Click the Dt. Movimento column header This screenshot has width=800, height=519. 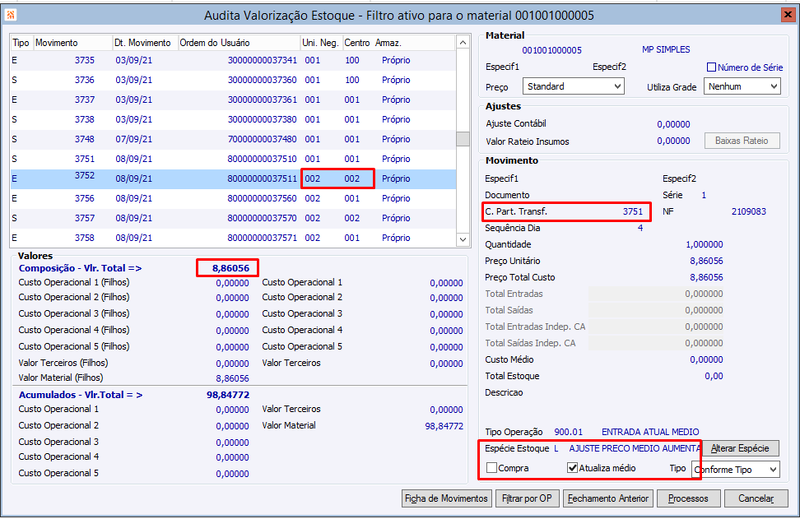coord(145,43)
